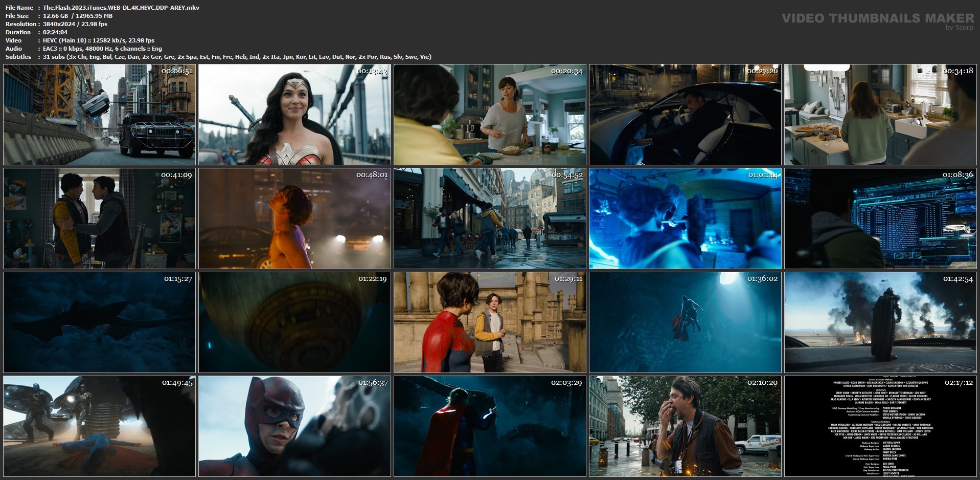980x480 pixels.
Task: Open the kitchen thumbnail at 00:20:34
Action: (490, 115)
